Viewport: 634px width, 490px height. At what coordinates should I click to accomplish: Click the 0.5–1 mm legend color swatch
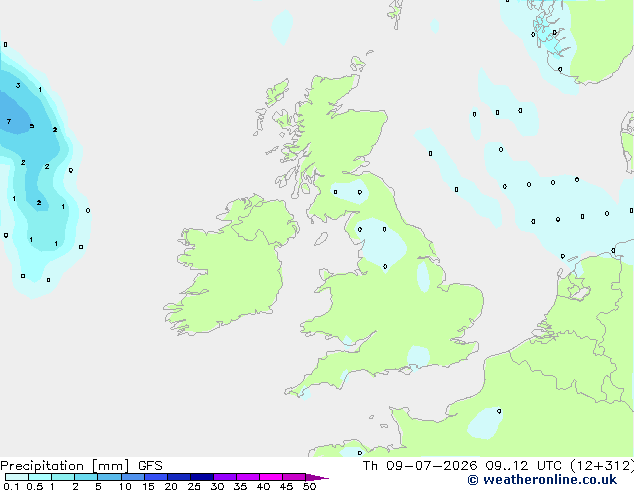point(40,477)
